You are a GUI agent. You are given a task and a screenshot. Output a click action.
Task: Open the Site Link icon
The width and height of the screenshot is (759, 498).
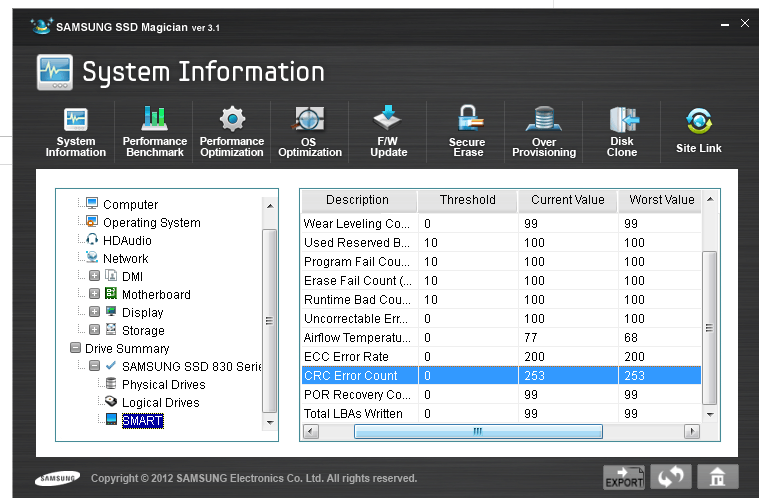point(698,131)
